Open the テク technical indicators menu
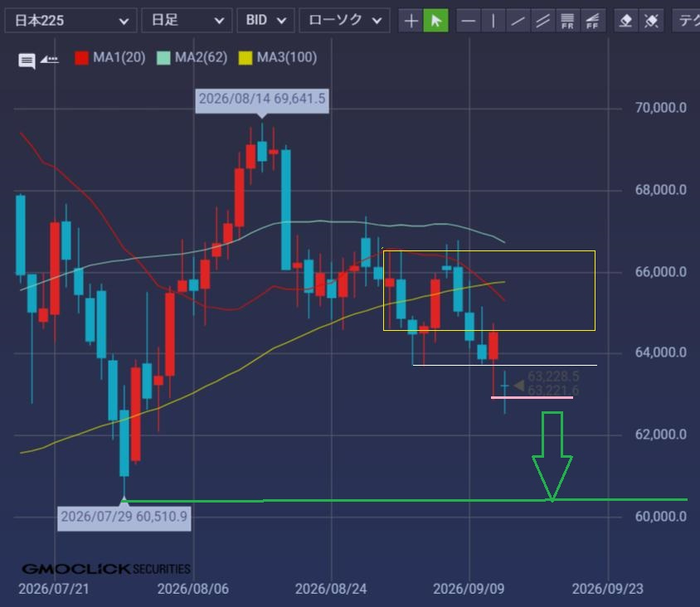Viewport: 700px width, 607px height. 686,21
